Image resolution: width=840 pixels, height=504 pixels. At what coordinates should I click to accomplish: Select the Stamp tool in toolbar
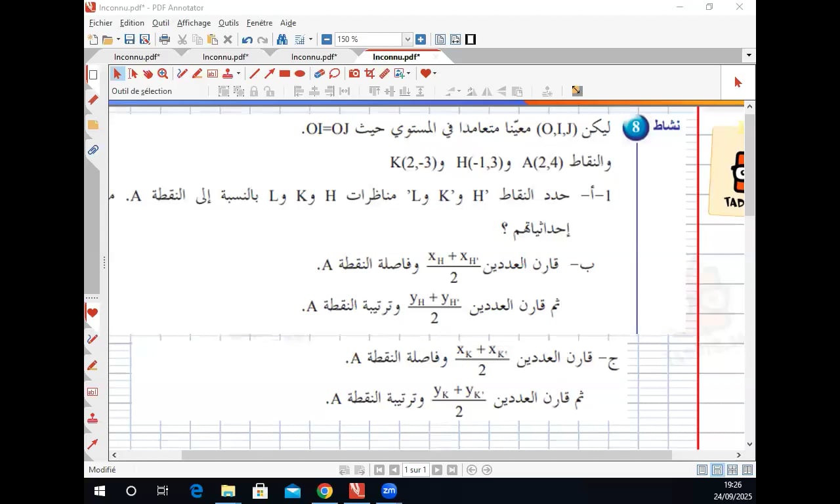pos(228,73)
